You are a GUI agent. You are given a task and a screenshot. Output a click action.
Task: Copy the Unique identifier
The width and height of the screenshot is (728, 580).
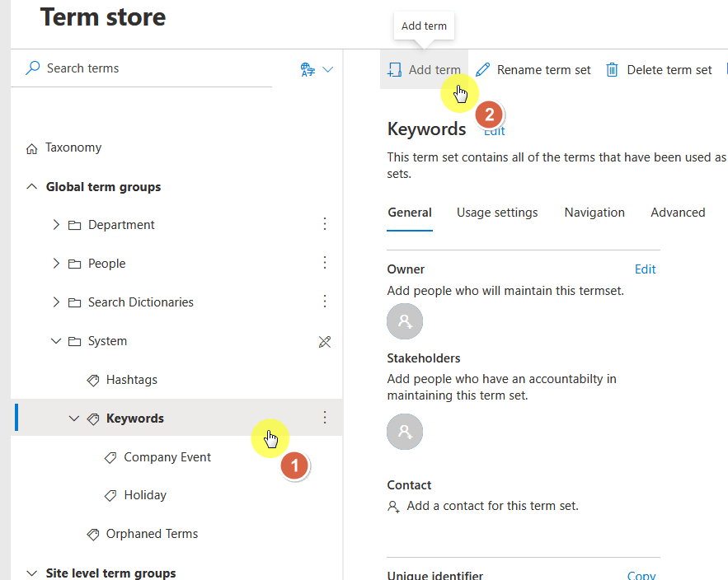click(641, 575)
